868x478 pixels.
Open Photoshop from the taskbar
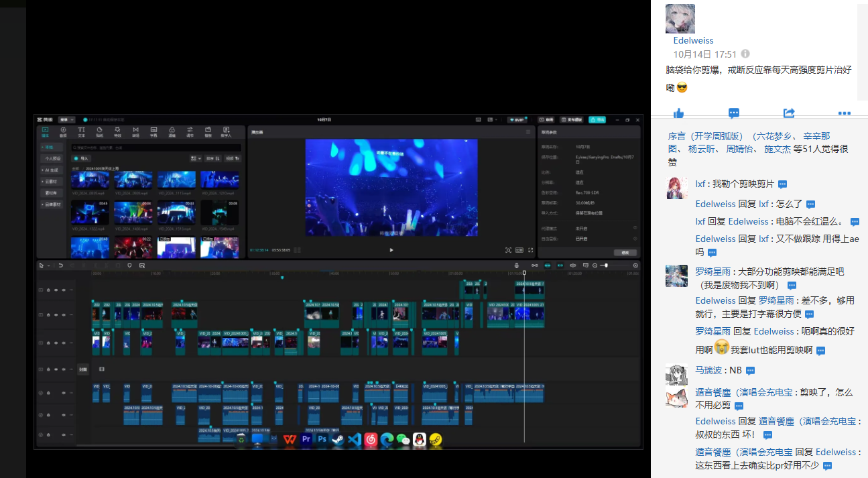[322, 439]
